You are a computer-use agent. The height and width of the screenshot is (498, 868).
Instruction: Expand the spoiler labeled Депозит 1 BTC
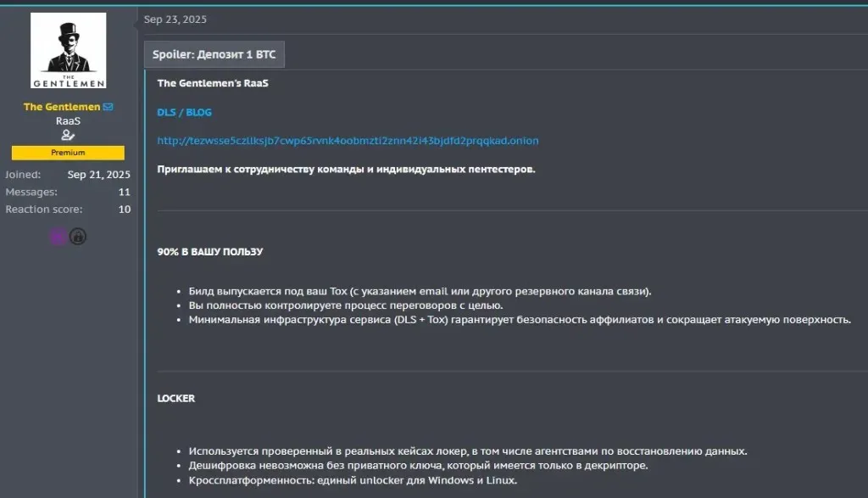point(215,53)
